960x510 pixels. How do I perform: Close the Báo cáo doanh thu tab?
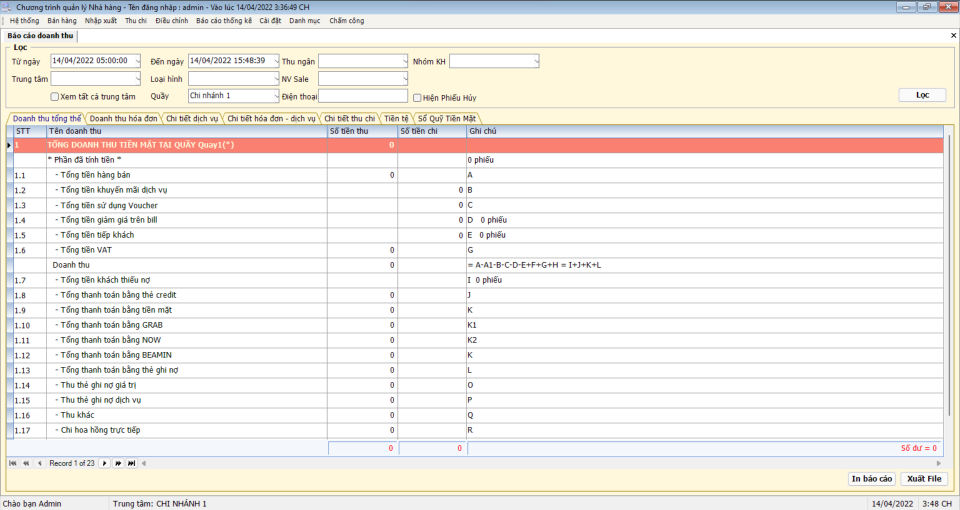953,36
